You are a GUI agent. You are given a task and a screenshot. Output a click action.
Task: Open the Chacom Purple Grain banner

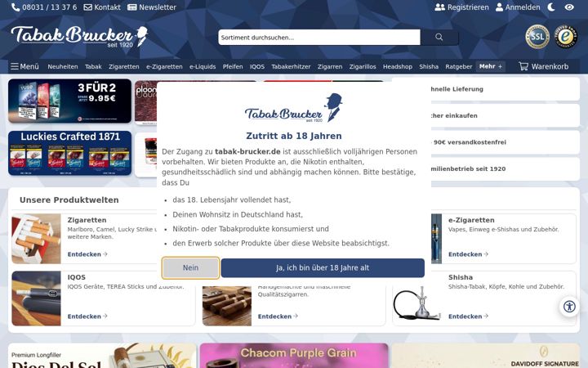point(294,356)
